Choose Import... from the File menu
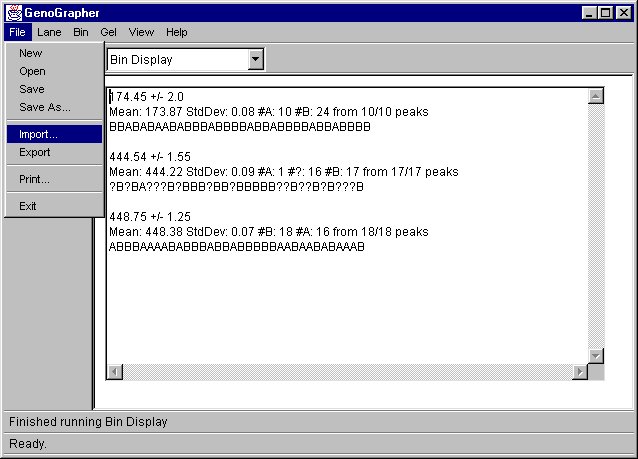The width and height of the screenshot is (638, 459). [38, 134]
